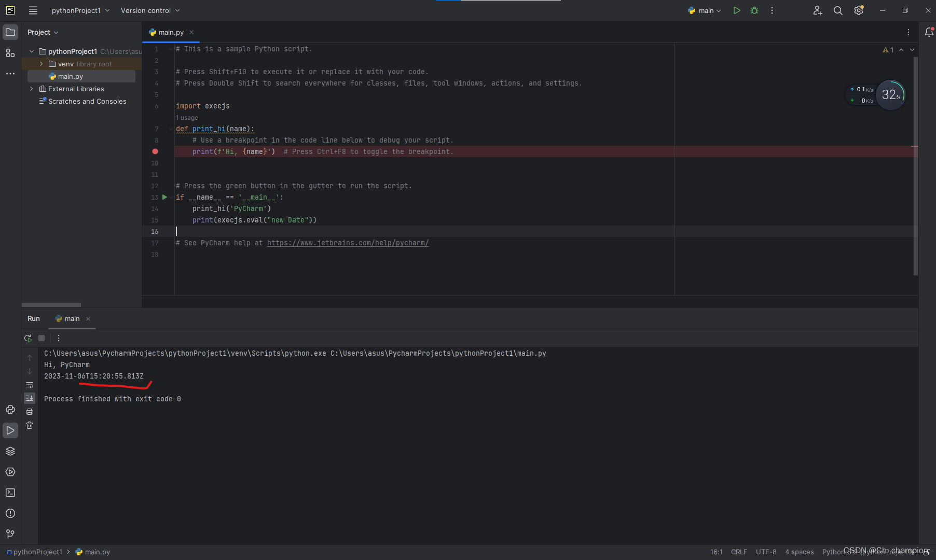
Task: Go to next highlighted warning
Action: [x=912, y=50]
